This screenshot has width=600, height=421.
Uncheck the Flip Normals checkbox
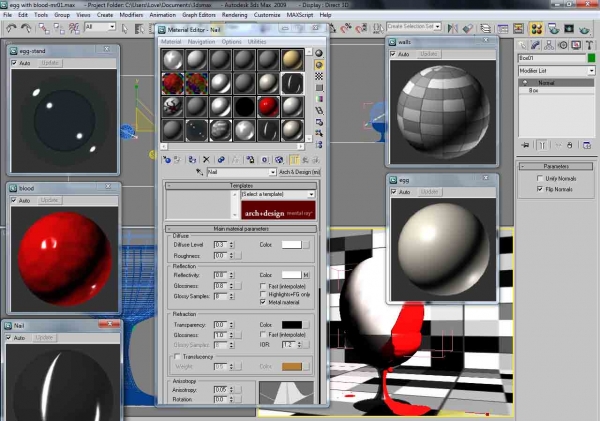tap(540, 189)
